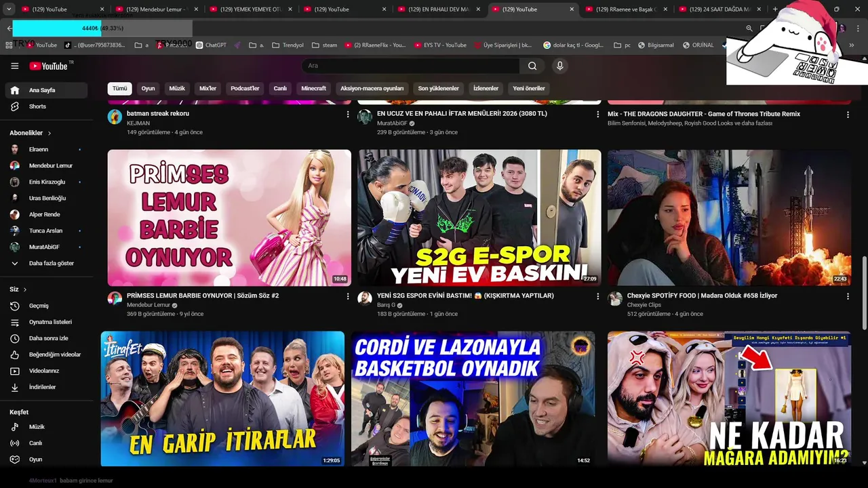
Task: Open the Enis Kirazoglu channel subscription
Action: click(46, 182)
